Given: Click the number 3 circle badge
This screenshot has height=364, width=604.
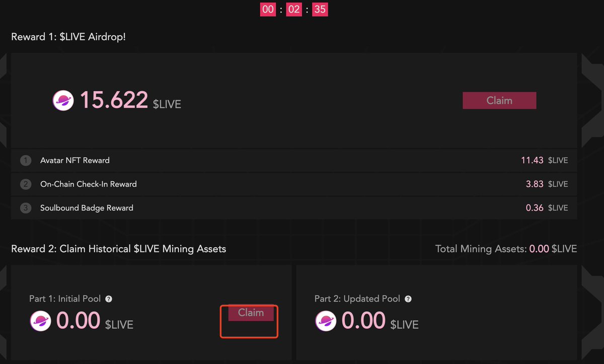Looking at the screenshot, I should coord(26,208).
